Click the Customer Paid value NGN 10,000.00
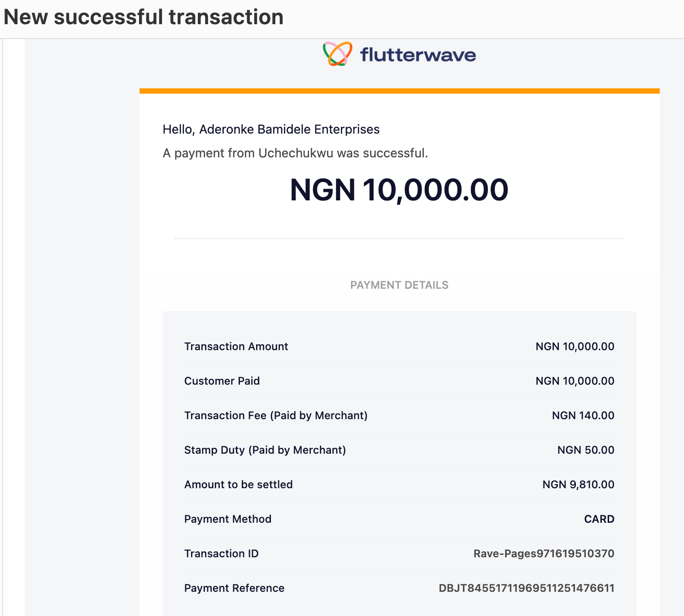The width and height of the screenshot is (684, 616). pos(575,381)
